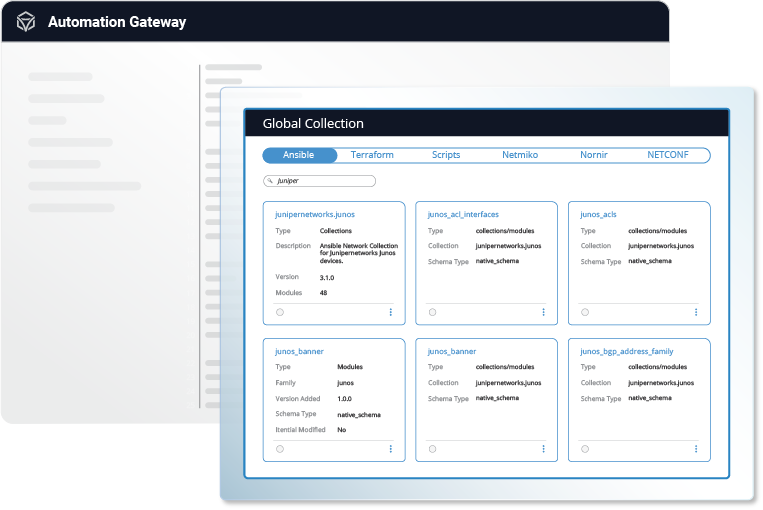This screenshot has height=510, width=763.
Task: Open the junos_acl_interfaces title link
Action: point(462,214)
